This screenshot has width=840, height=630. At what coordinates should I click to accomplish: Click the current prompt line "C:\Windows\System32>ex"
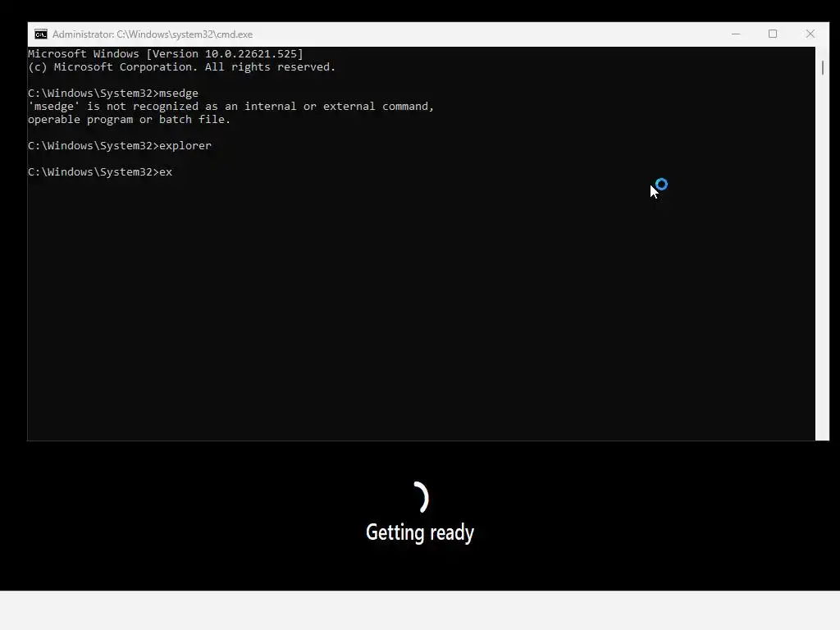tap(100, 172)
